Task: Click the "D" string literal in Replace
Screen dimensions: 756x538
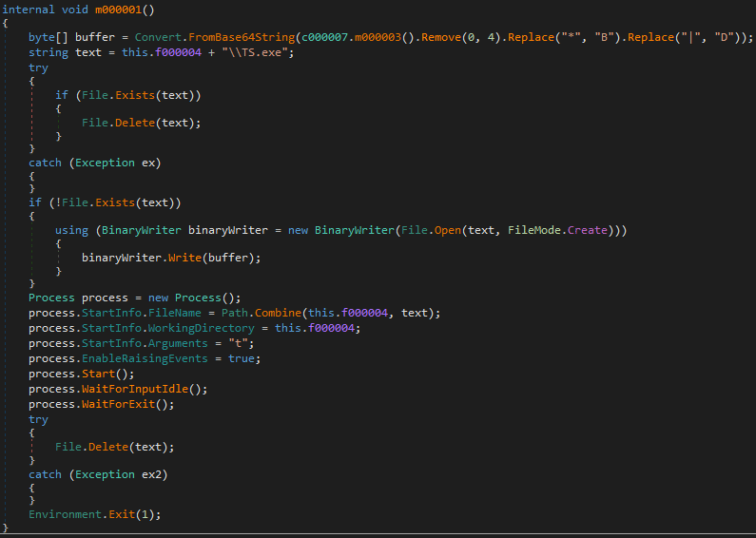Action: tap(724, 37)
